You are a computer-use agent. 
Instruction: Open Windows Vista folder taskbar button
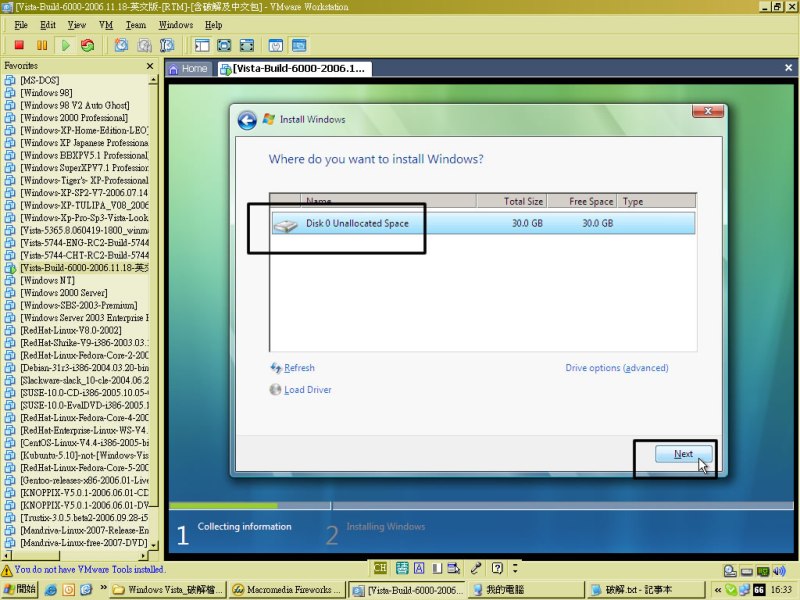coord(167,590)
